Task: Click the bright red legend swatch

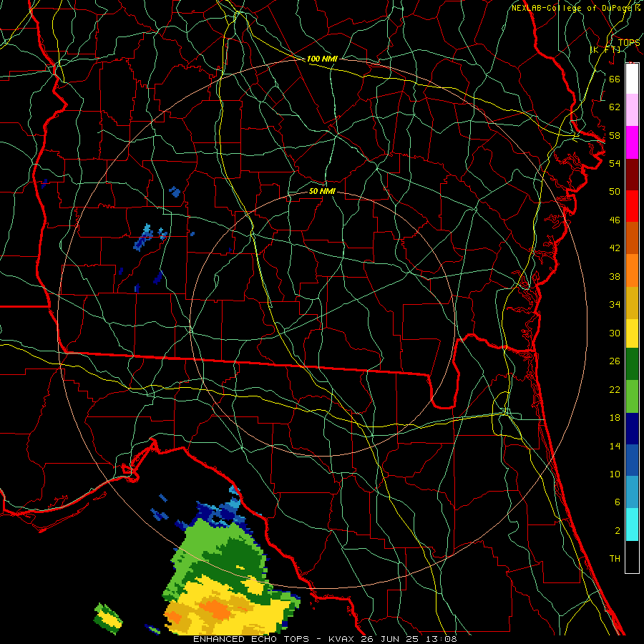Action: pyautogui.click(x=632, y=206)
